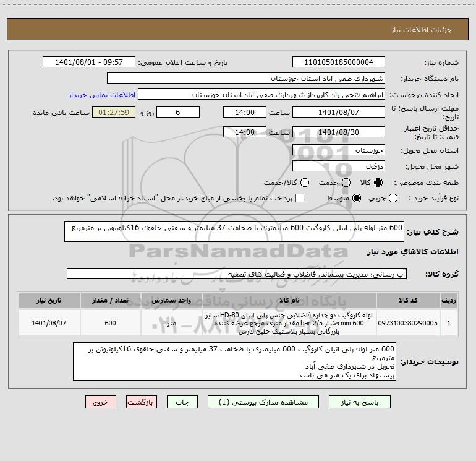
Task: Click the announcement date field 1401/08/01 - 09:57
Action: [x=89, y=62]
